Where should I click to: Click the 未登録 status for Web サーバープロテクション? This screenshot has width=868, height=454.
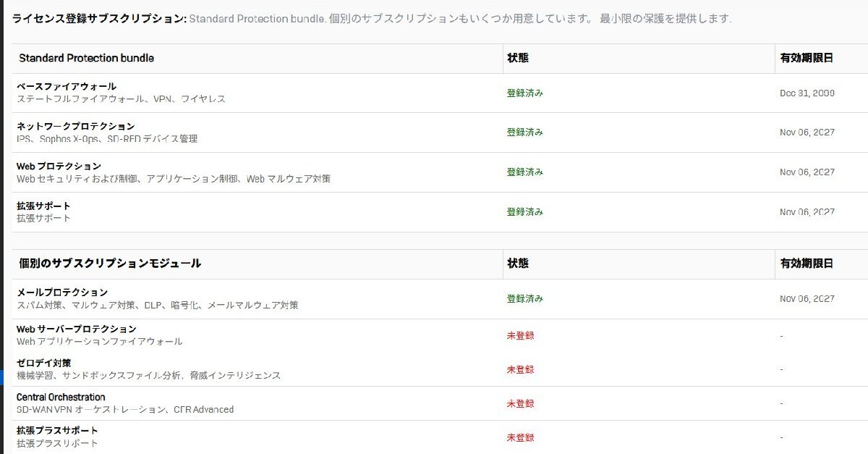(519, 336)
